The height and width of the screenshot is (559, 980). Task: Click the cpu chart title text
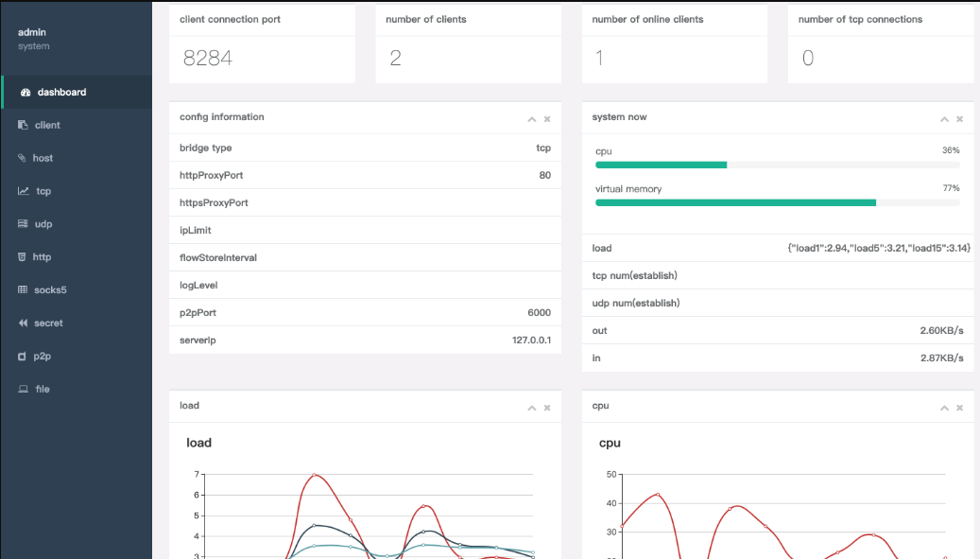tap(610, 443)
